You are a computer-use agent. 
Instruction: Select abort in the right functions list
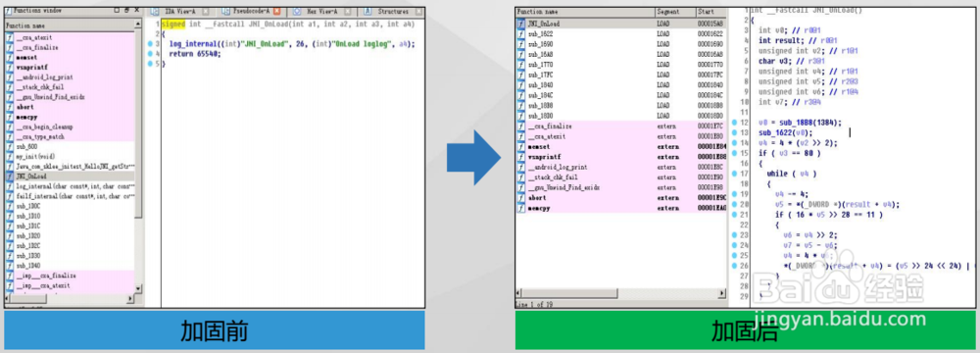tap(621, 198)
